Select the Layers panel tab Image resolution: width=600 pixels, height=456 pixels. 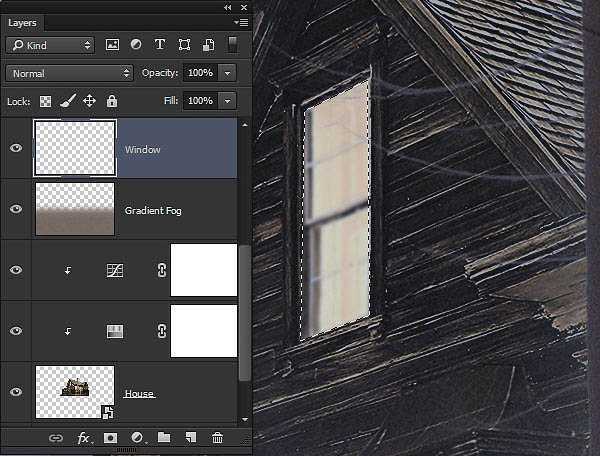click(x=22, y=21)
